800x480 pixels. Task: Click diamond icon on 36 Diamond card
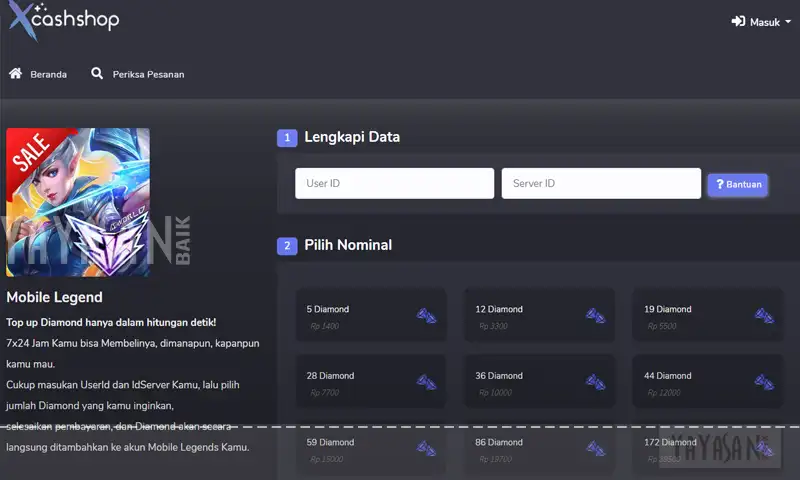595,382
